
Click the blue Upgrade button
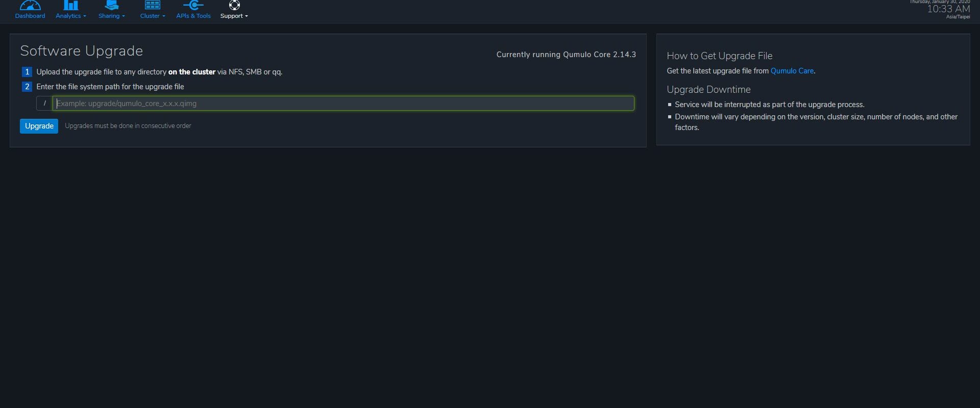(39, 126)
